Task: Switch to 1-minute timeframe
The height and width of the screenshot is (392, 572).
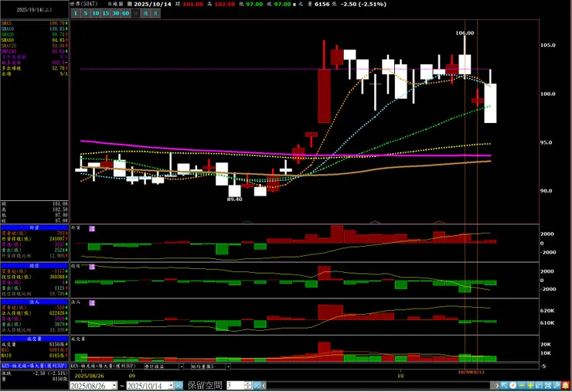Action: (76, 13)
